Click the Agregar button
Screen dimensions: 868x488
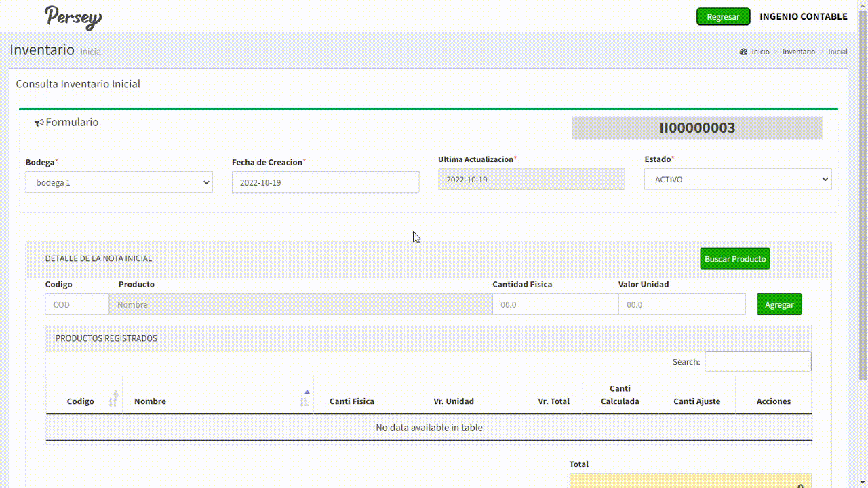pos(778,305)
